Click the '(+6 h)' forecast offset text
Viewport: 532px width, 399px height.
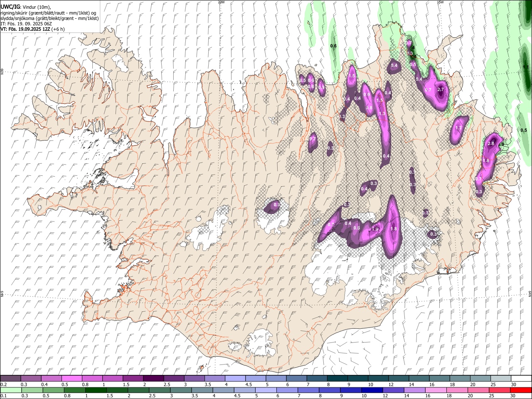tap(59, 30)
